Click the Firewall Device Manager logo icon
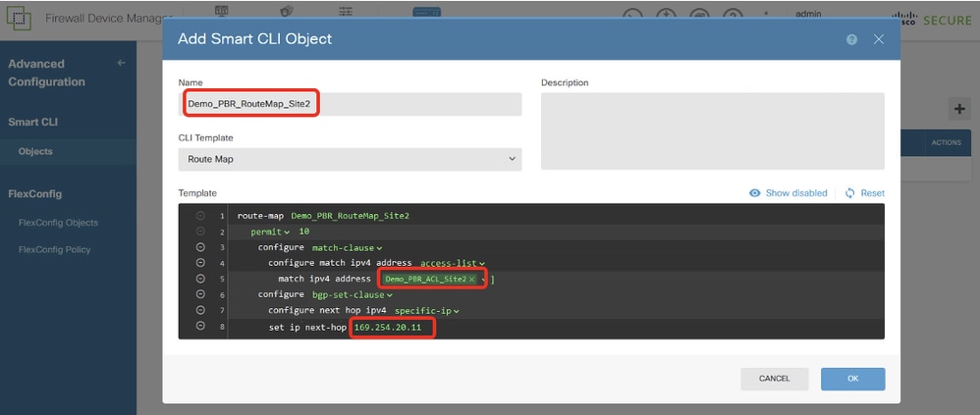 tap(19, 19)
